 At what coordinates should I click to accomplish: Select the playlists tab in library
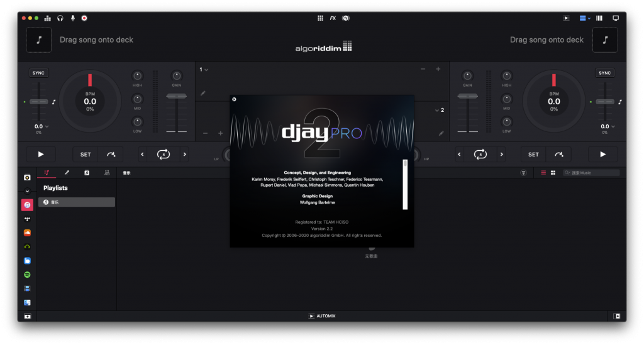[x=47, y=173]
